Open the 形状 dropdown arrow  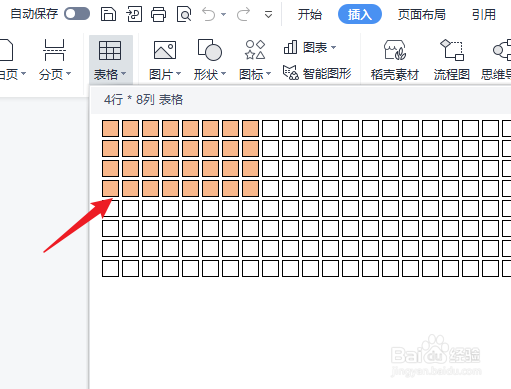click(223, 73)
